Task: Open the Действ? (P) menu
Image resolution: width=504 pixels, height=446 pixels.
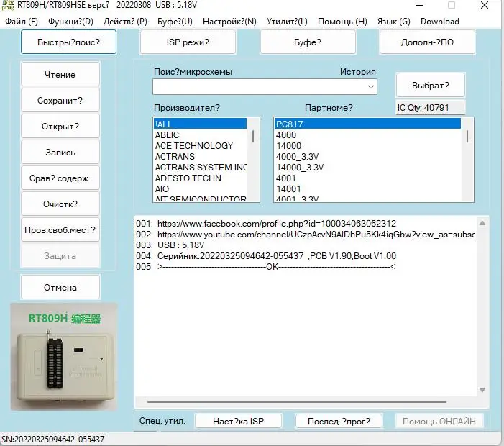Action: [125, 22]
